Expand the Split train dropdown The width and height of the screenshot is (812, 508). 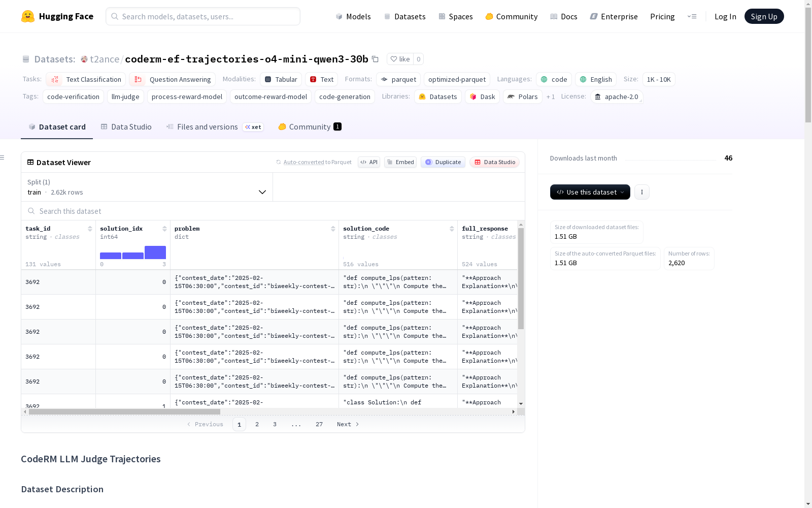point(147,187)
